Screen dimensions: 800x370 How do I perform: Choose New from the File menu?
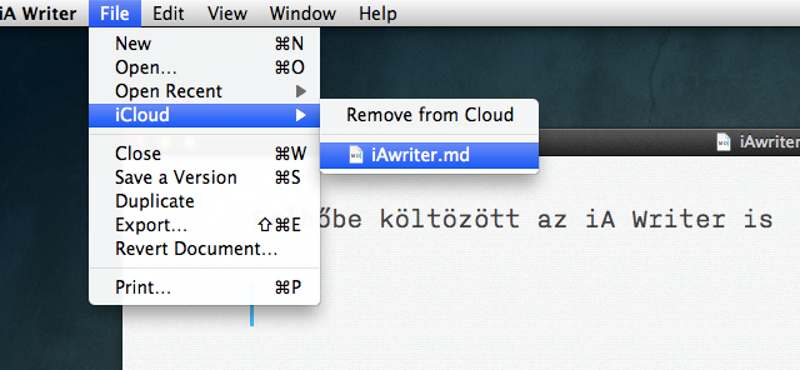coord(205,44)
